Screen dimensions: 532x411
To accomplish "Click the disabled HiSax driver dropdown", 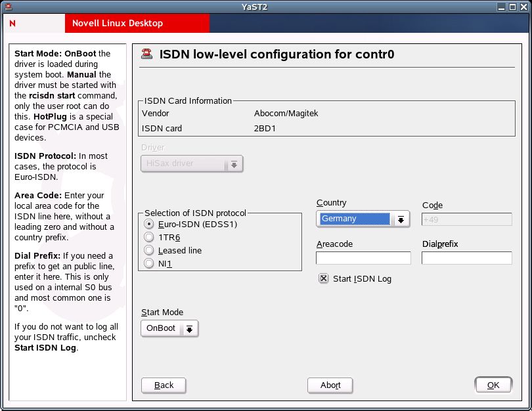I will tap(192, 163).
